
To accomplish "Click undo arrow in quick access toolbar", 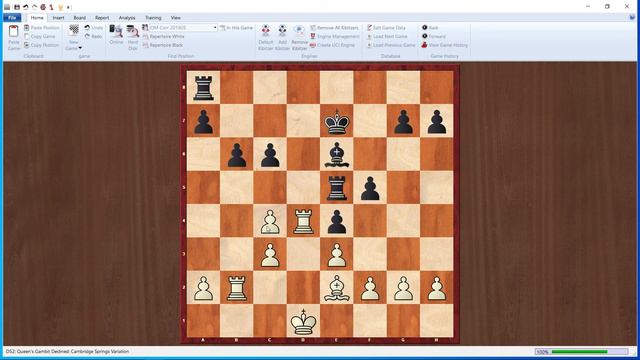I will pos(26,7).
